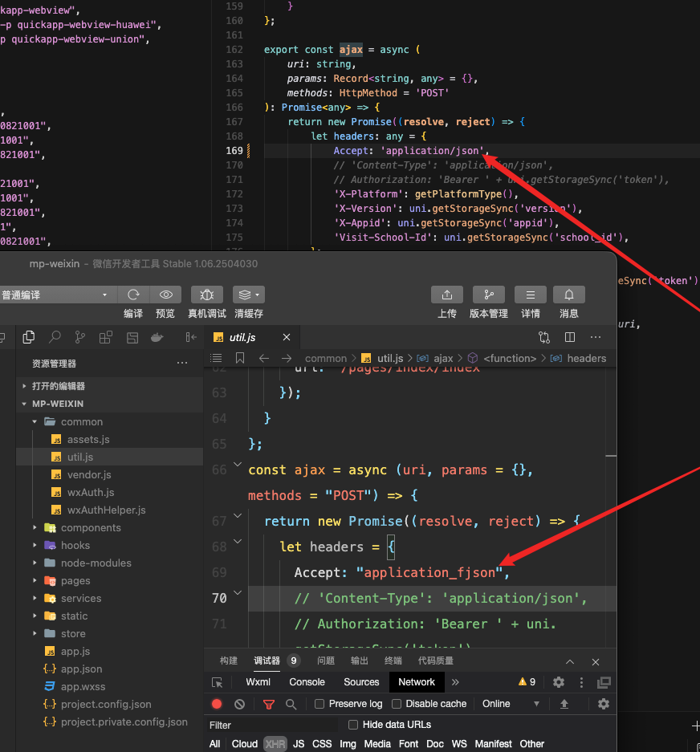Viewport: 700px width, 752px height.
Task: Click the network Filter input field
Action: (273, 725)
